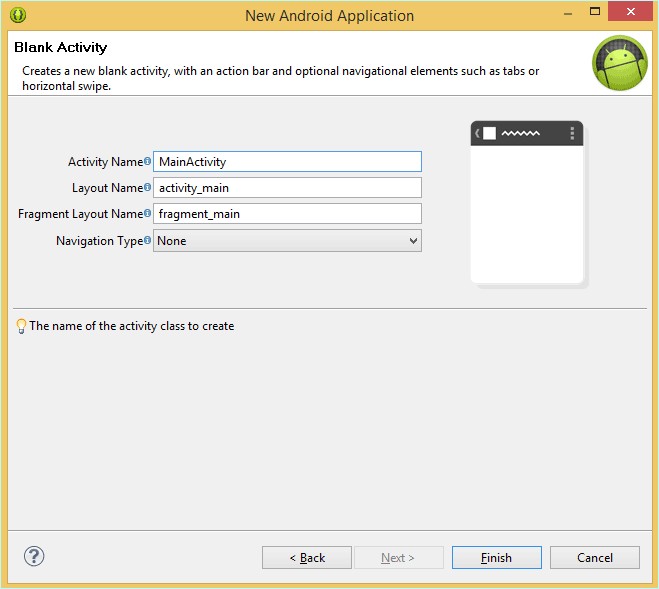Click the help question mark icon
Viewport: 659px width, 589px height.
click(34, 557)
